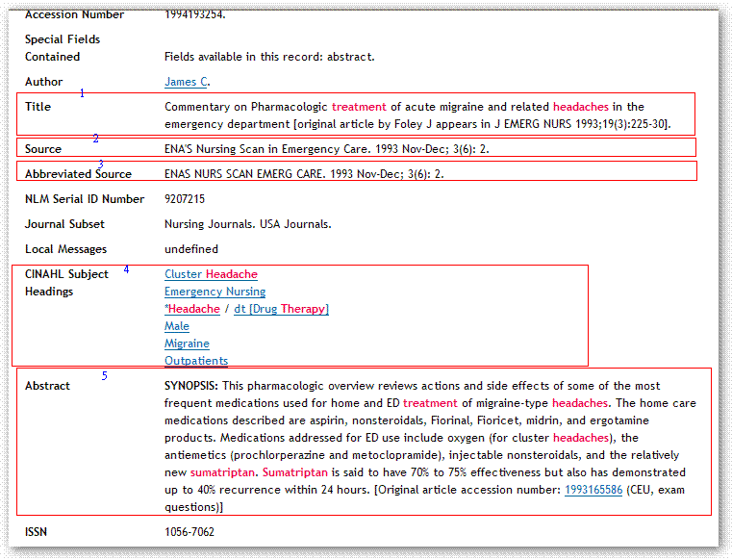The image size is (732, 560).
Task: Open the Outpatients subject heading
Action: pyautogui.click(x=196, y=361)
